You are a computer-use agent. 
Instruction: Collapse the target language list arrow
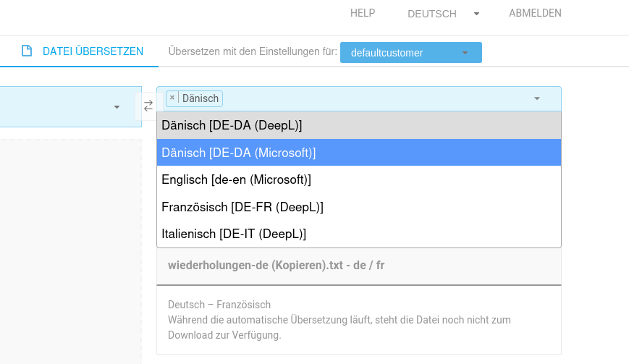[536, 98]
